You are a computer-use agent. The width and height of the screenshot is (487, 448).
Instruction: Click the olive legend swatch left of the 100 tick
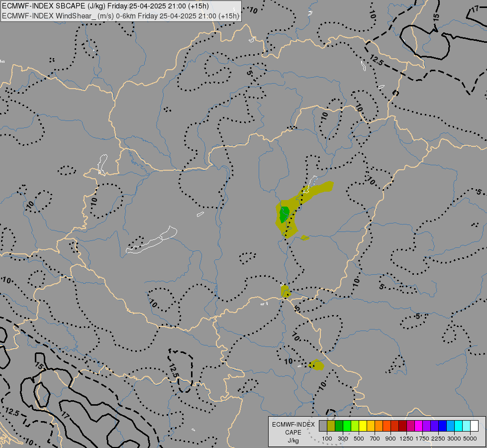click(x=331, y=426)
